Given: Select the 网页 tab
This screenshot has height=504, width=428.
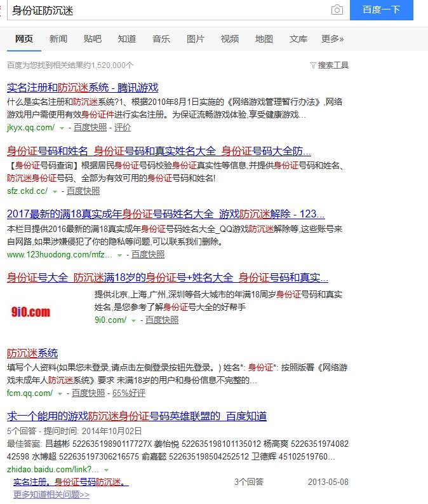Looking at the screenshot, I should [24, 39].
